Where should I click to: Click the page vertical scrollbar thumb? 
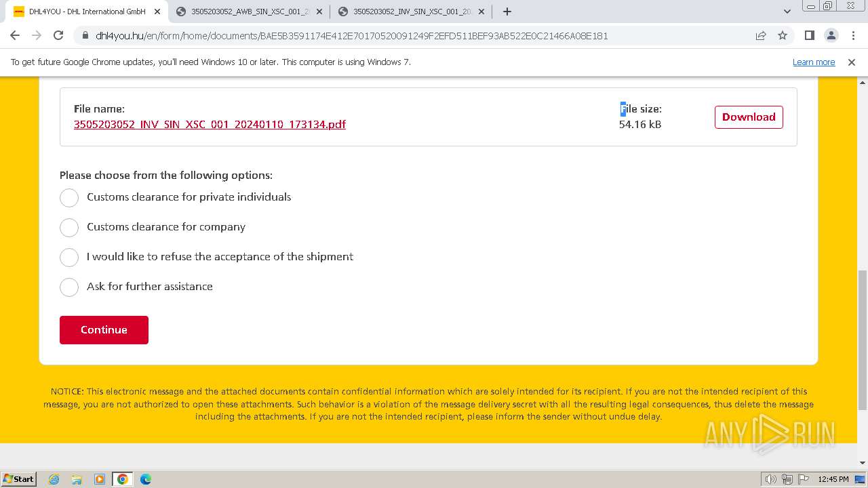click(x=862, y=340)
